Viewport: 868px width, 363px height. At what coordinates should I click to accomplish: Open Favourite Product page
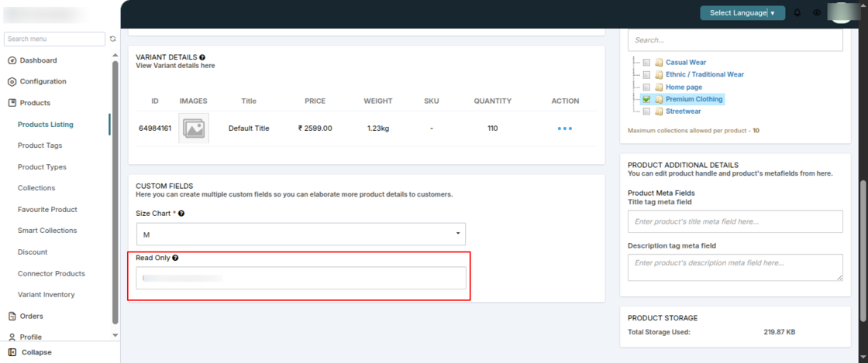47,210
